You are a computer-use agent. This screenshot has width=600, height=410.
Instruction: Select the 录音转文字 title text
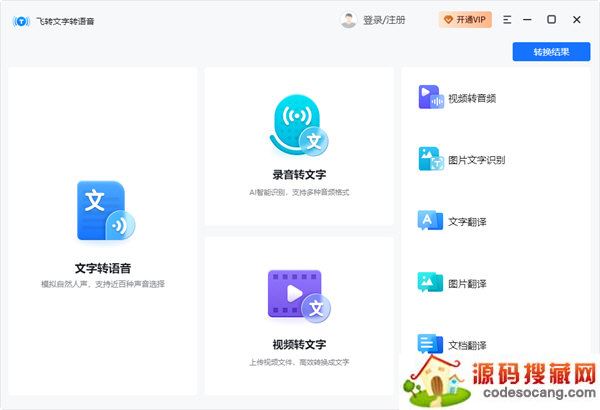299,175
